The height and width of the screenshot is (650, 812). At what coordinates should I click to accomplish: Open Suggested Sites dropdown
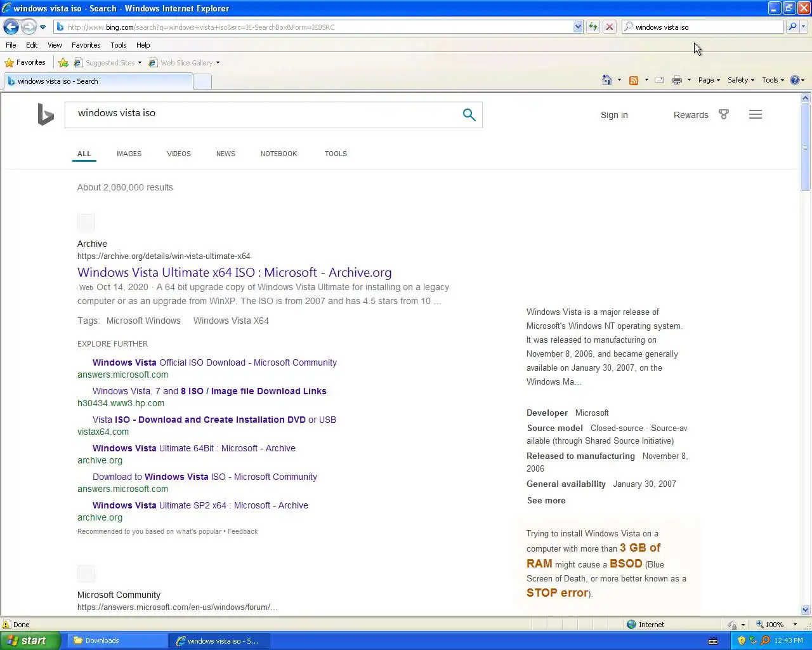(108, 62)
